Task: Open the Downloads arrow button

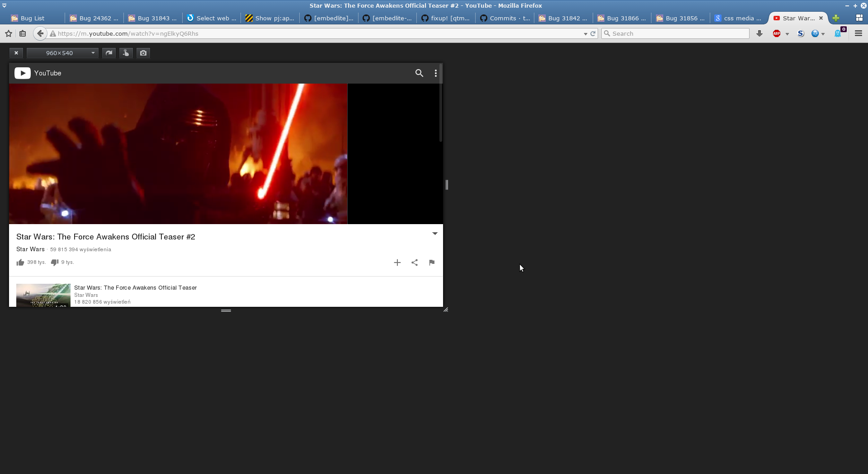Action: pos(759,33)
